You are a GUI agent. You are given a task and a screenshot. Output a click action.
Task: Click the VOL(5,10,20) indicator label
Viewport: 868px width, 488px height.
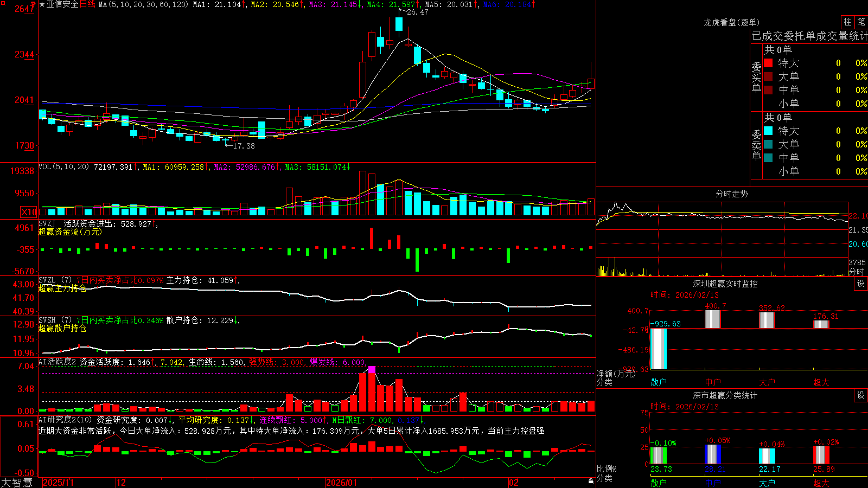[63, 167]
